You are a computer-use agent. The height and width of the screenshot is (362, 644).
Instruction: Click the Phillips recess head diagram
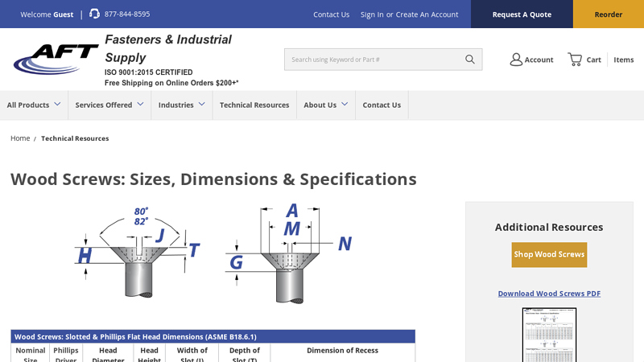point(289,253)
